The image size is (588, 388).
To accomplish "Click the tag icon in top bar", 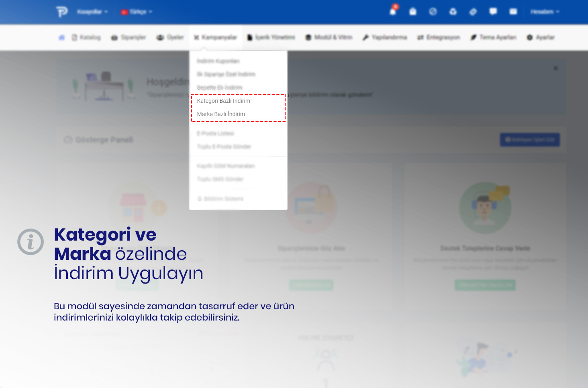I will coord(473,12).
